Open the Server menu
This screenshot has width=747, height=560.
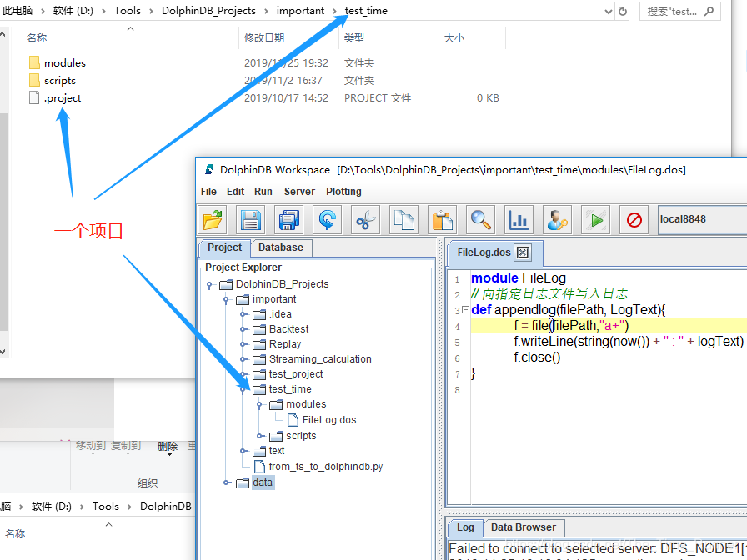pos(299,192)
